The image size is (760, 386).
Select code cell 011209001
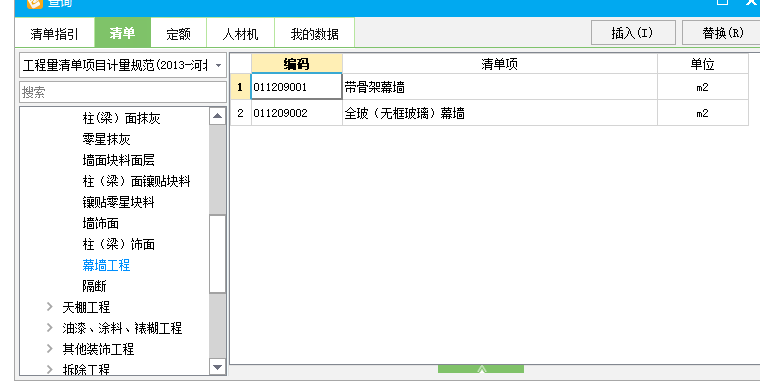coord(297,87)
